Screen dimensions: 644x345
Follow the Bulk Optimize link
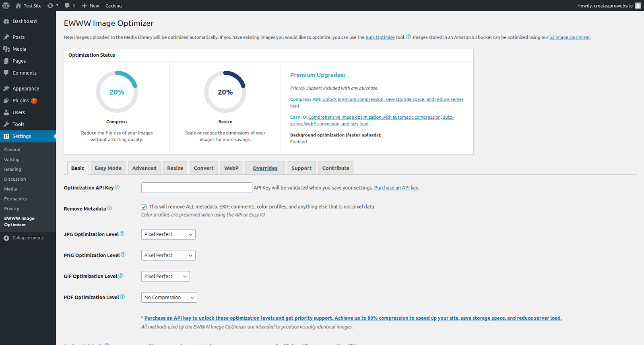[380, 37]
